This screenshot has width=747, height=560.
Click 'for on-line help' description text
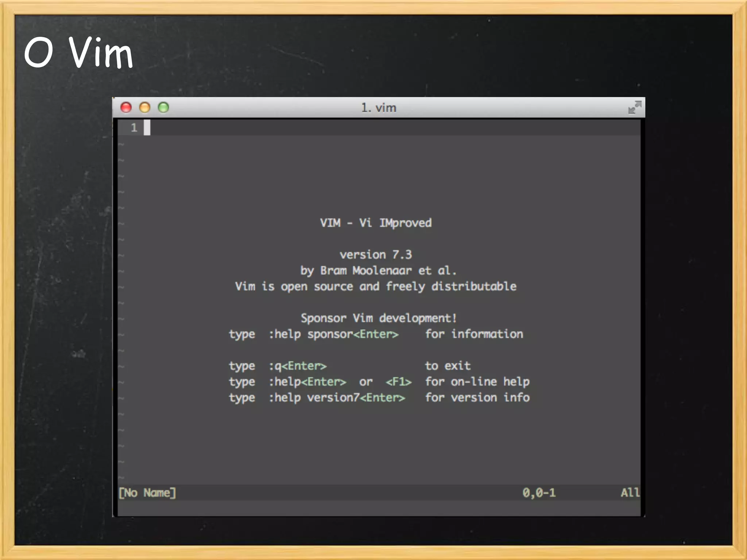[477, 382]
